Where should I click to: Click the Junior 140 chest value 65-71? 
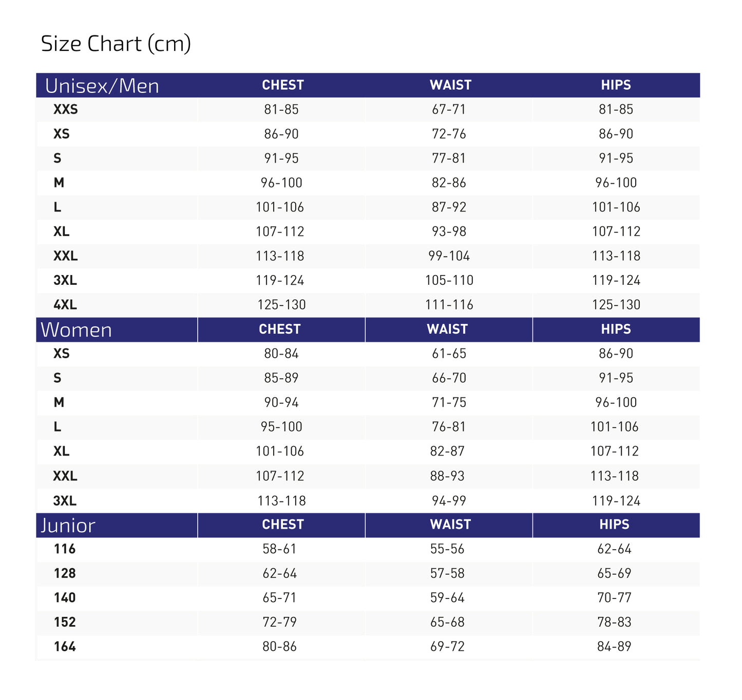tap(280, 598)
